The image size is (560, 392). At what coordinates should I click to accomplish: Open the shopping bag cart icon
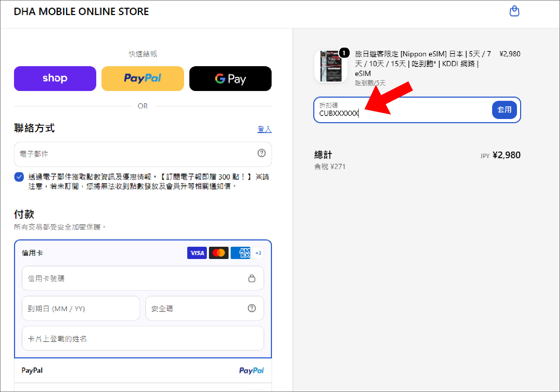[514, 11]
